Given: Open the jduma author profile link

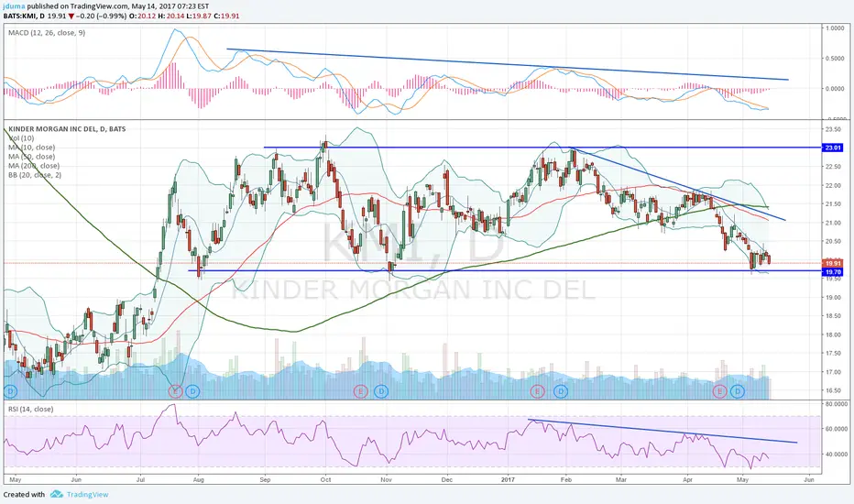Looking at the screenshot, I should 14,6.
